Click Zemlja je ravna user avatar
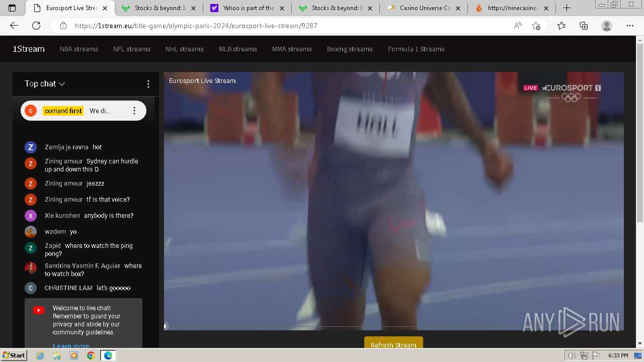 pos(31,147)
